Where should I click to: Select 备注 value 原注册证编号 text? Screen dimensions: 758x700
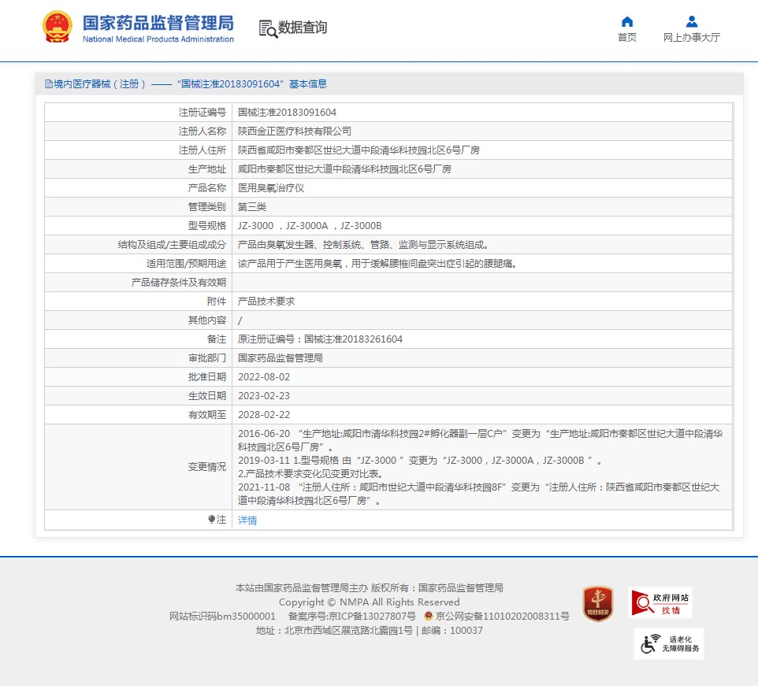(320, 339)
